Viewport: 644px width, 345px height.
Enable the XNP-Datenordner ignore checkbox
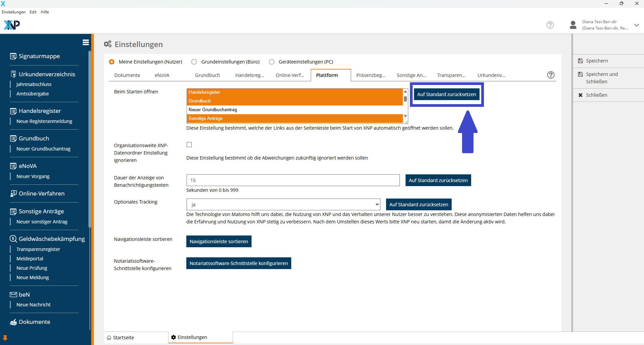(x=189, y=145)
